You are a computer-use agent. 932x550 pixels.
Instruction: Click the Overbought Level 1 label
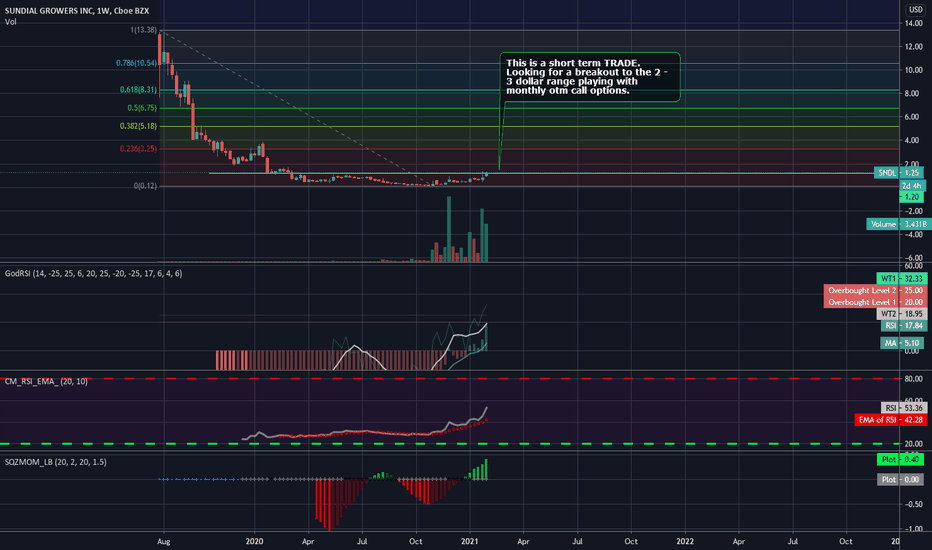(x=875, y=302)
